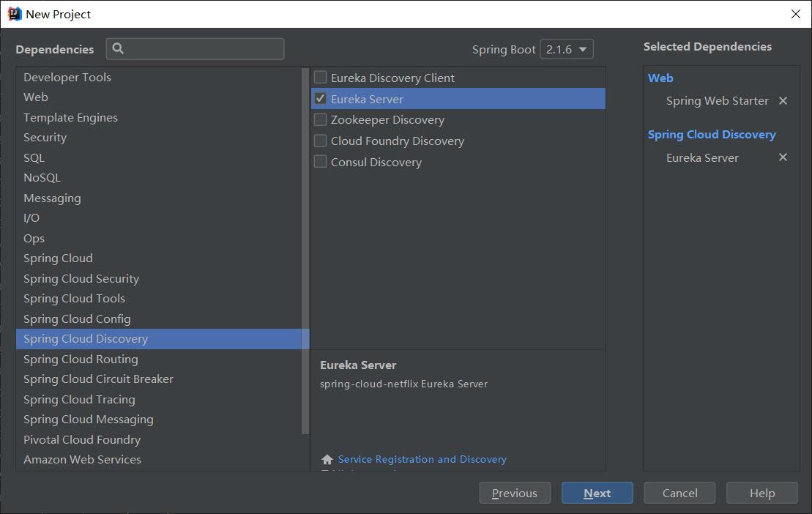Toggle the Consul Discovery checkbox

[321, 162]
